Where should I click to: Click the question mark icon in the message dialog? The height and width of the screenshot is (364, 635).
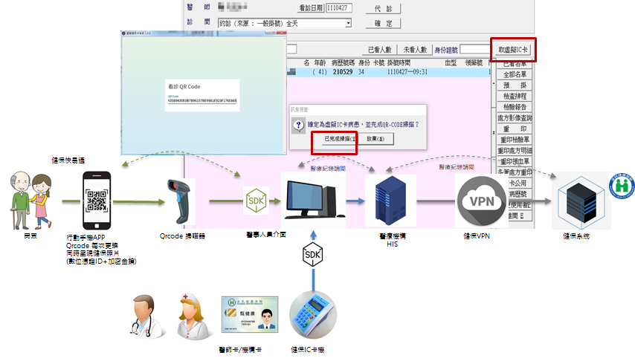coord(298,125)
